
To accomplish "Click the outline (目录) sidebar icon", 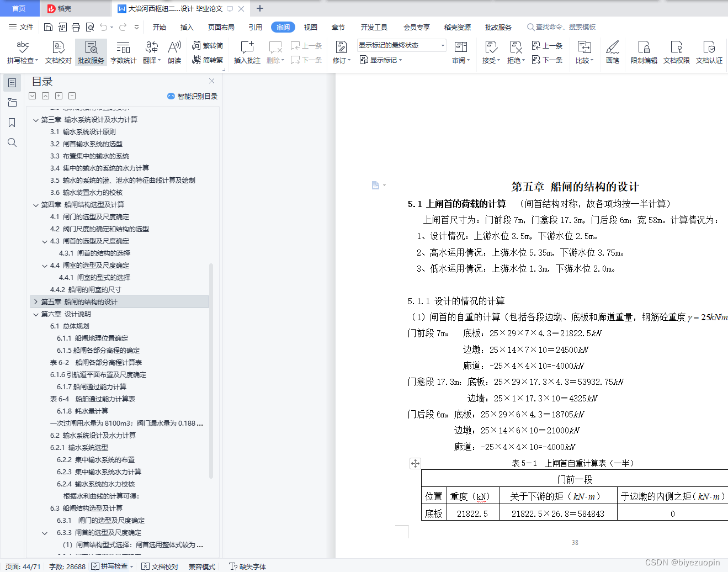I will pos(12,83).
